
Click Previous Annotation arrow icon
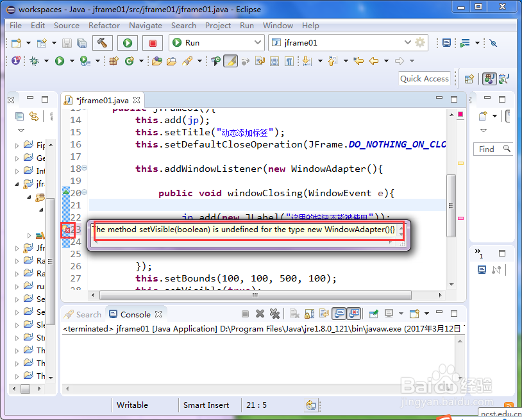point(333,61)
